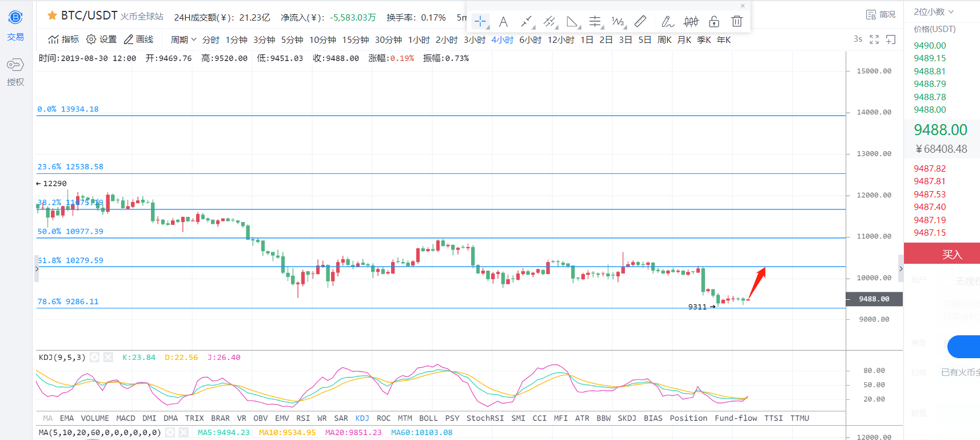The width and height of the screenshot is (980, 440).
Task: Toggle the drawing lock icon
Action: pyautogui.click(x=714, y=22)
